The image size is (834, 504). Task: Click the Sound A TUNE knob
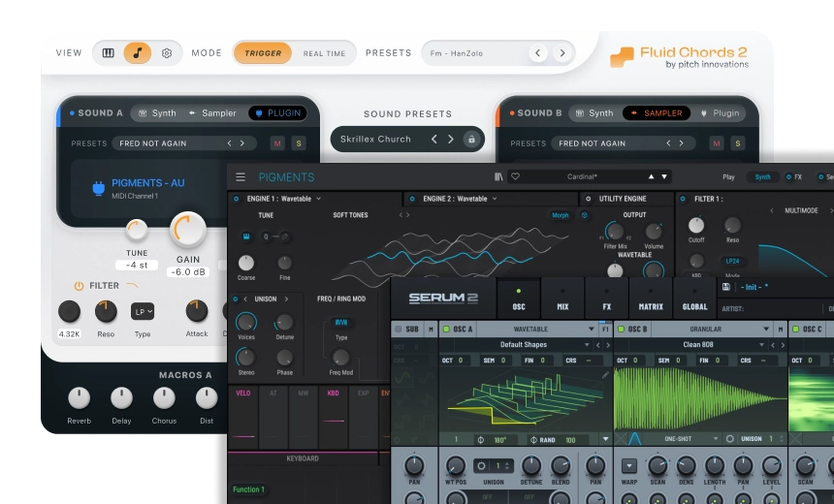[x=137, y=231]
